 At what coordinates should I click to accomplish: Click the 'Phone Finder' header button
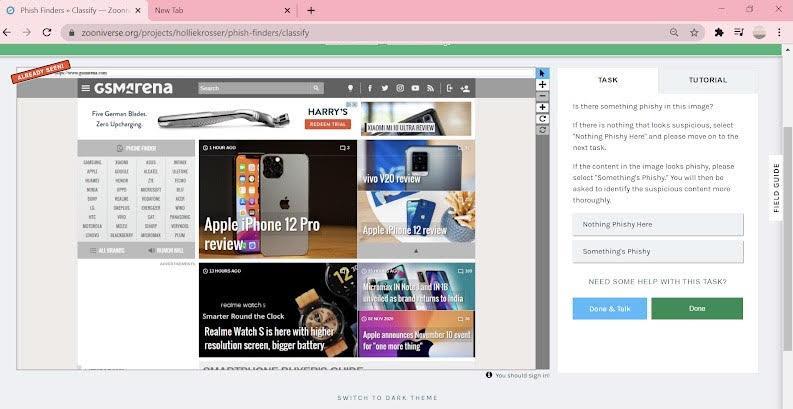point(136,148)
